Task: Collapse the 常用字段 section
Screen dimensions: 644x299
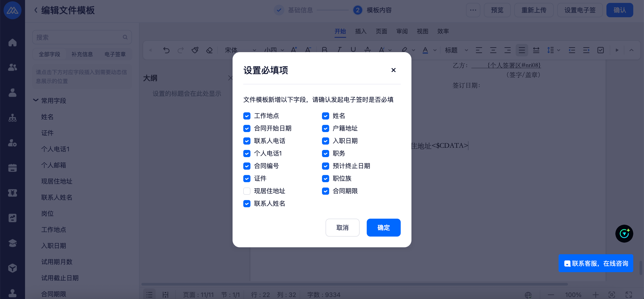Action: click(x=36, y=100)
